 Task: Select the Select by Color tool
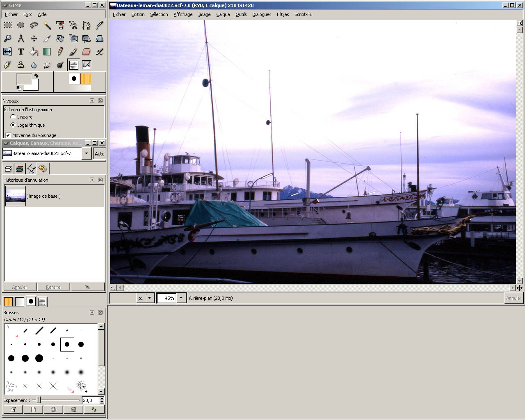(x=60, y=25)
